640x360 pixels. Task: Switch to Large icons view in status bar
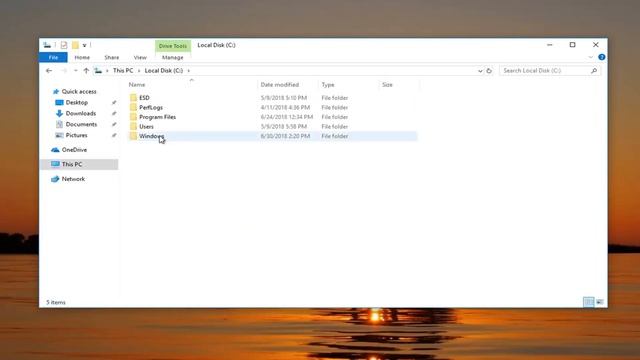[x=600, y=302]
